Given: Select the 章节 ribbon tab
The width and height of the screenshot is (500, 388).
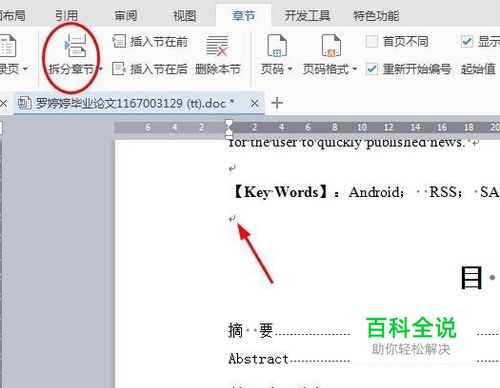Looking at the screenshot, I should point(243,15).
